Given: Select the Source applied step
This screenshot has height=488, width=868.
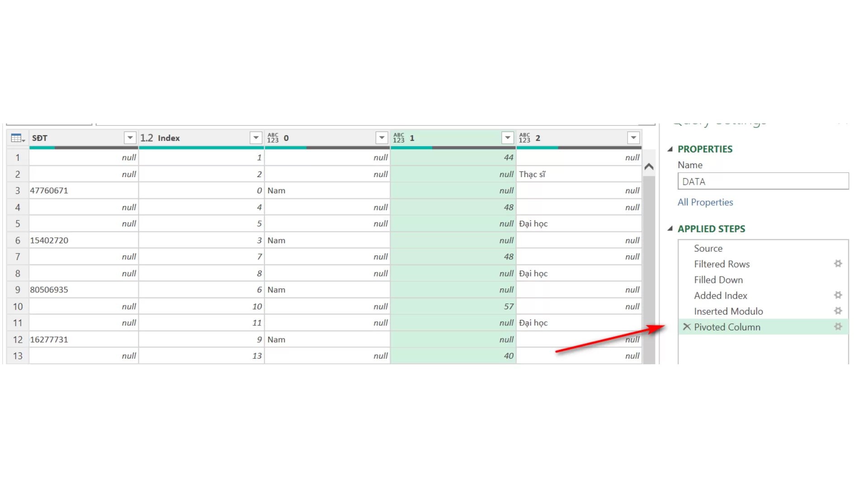Looking at the screenshot, I should (708, 248).
